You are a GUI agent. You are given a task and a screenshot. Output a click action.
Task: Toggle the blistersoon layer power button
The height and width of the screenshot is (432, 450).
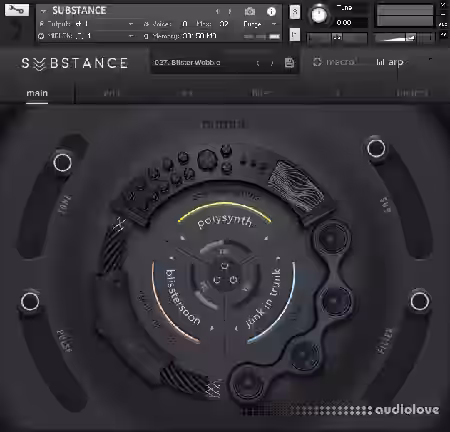click(x=217, y=279)
